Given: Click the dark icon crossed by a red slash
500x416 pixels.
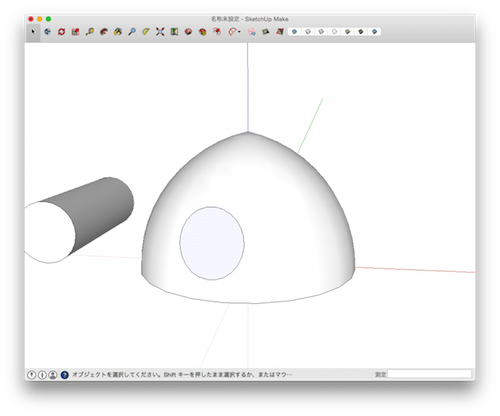Looking at the screenshot, I should pos(280,32).
